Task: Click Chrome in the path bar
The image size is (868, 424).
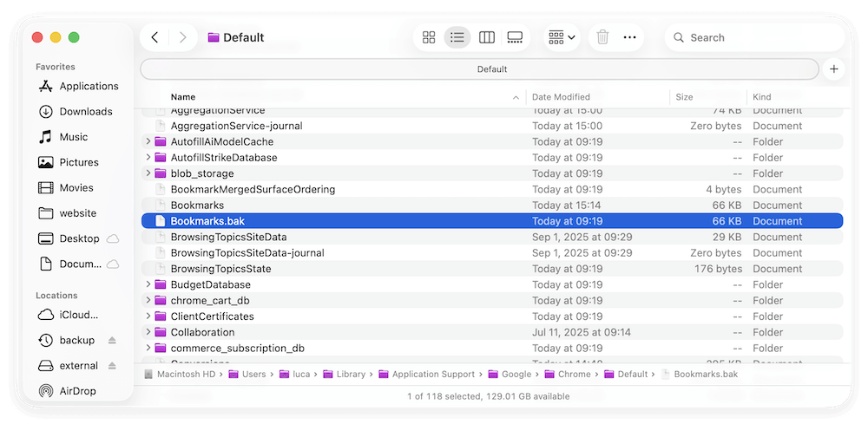Action: tap(568, 375)
